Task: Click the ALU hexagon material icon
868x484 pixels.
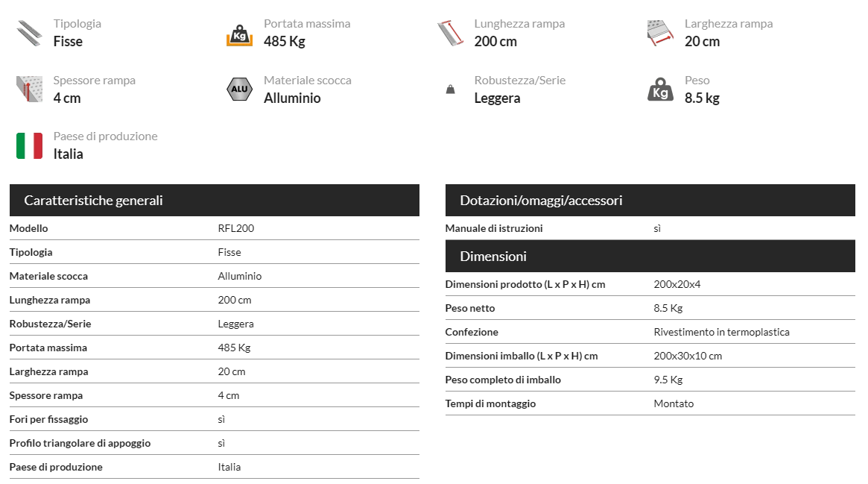Action: [x=240, y=89]
